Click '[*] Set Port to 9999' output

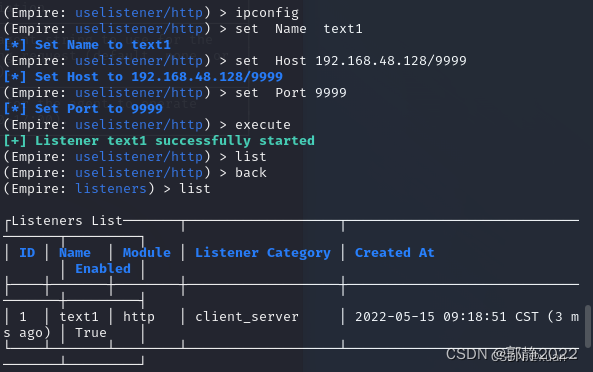(83, 109)
